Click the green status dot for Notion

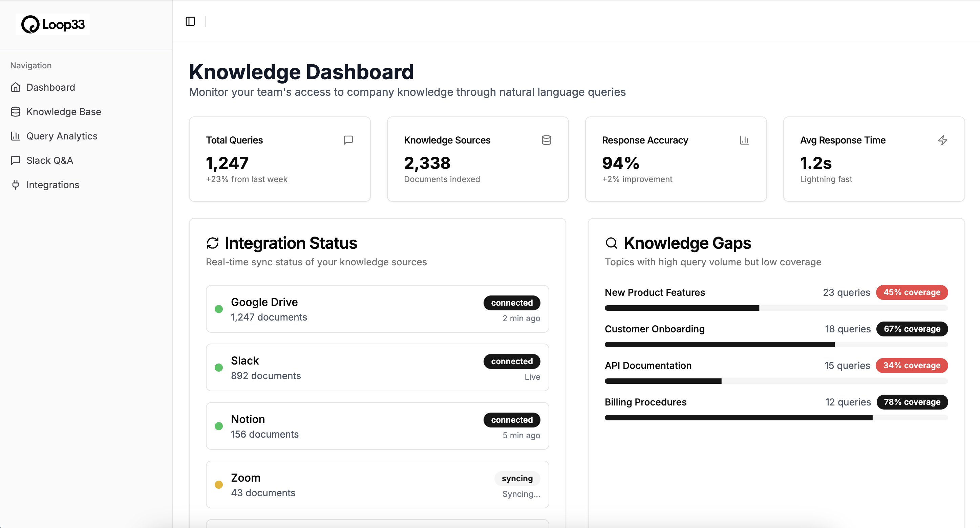219,426
